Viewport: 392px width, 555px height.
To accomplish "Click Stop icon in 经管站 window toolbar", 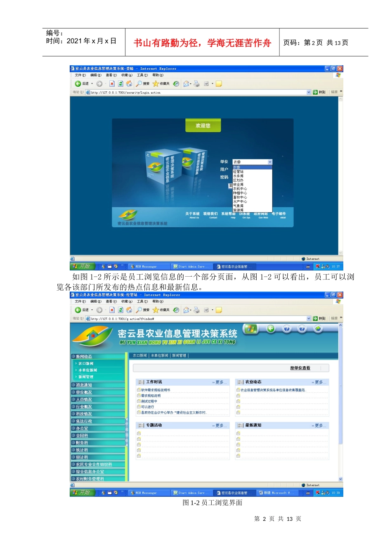I will [x=112, y=310].
